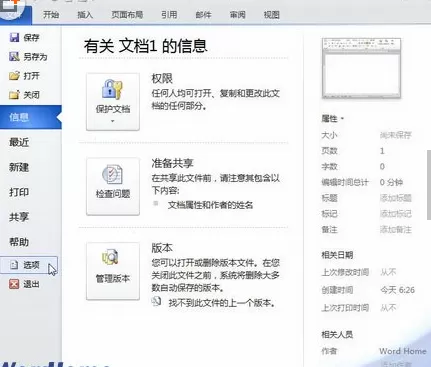Click the 找不到此文件的上一个版本 text
Image resolution: width=431 pixels, height=367 pixels.
click(x=222, y=303)
